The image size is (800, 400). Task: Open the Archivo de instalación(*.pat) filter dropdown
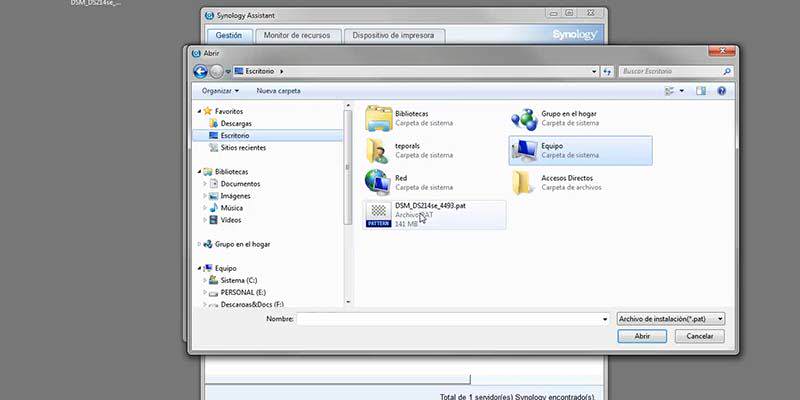671,319
